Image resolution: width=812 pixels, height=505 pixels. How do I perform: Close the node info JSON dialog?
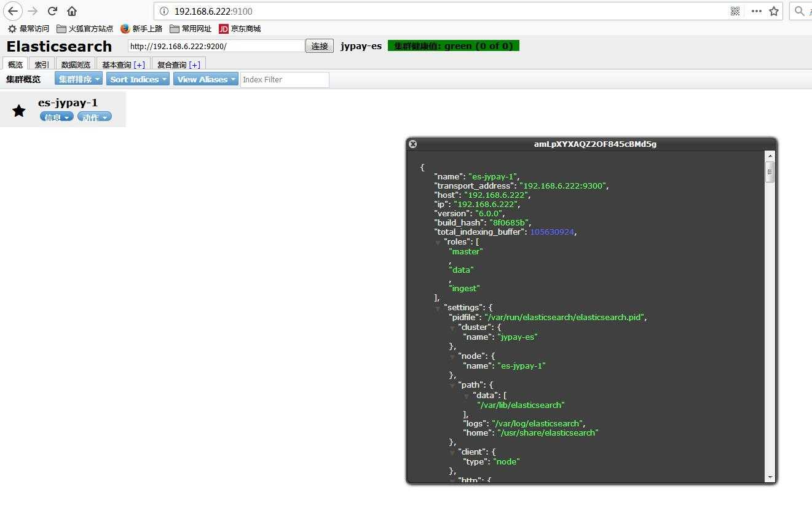(x=413, y=144)
